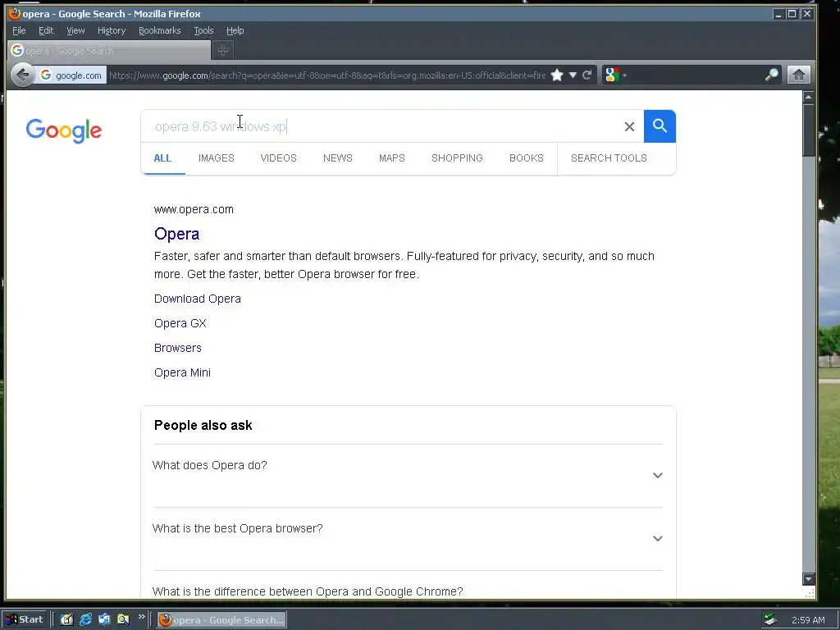840x630 pixels.
Task: Click the scrollbar down arrow
Action: pos(808,578)
